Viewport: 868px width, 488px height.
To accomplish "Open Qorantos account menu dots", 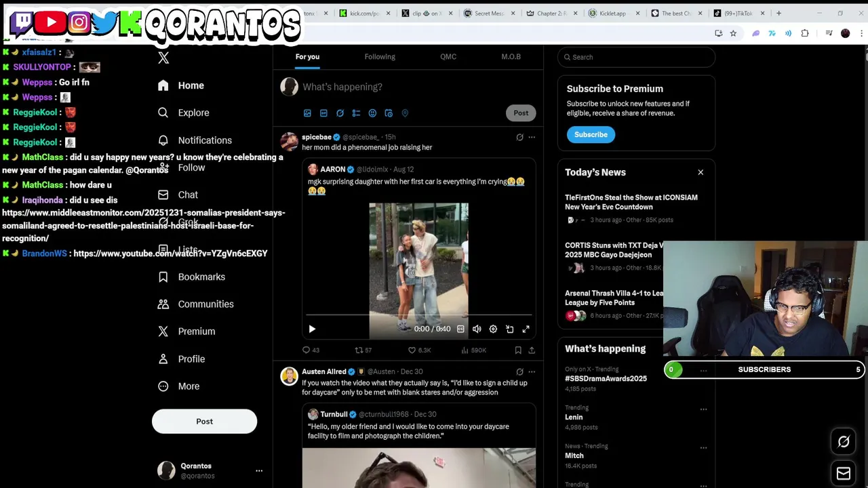I will coord(258,470).
